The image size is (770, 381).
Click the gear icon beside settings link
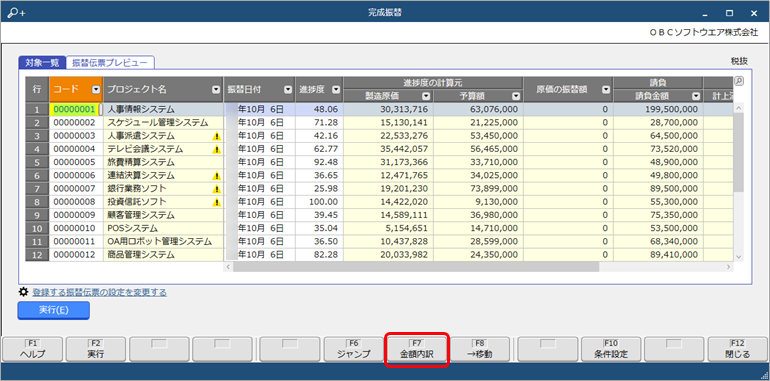pos(23,292)
